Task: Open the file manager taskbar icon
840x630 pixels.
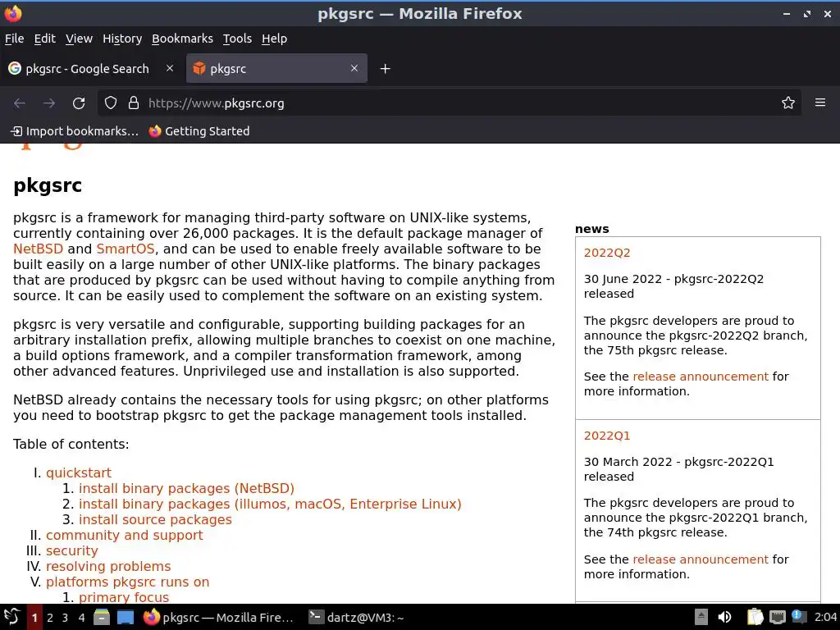Action: [x=101, y=617]
